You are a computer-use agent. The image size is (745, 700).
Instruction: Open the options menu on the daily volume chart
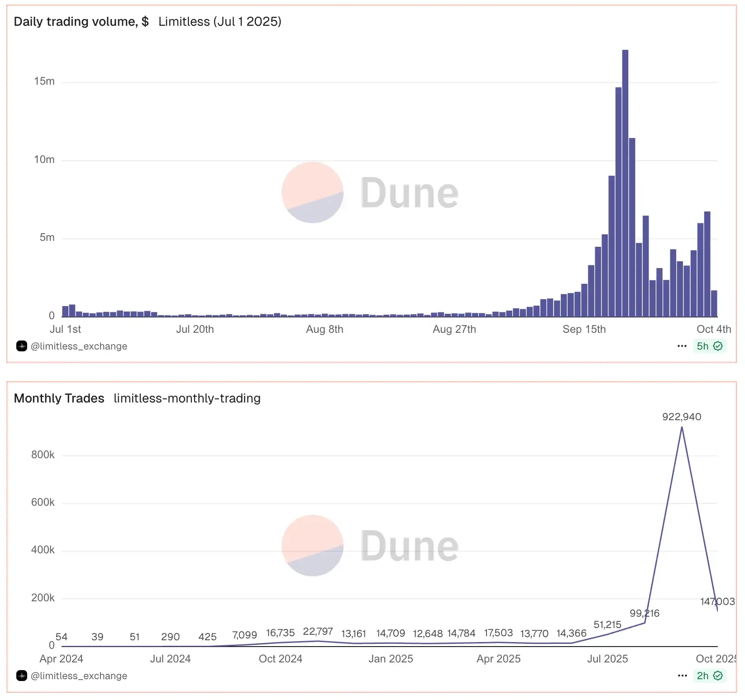682,346
